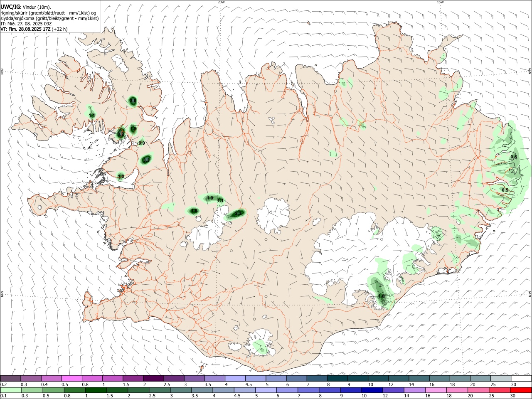Click the '(+32 h)' forecast offset text
532x399 pixels.
pos(60,29)
